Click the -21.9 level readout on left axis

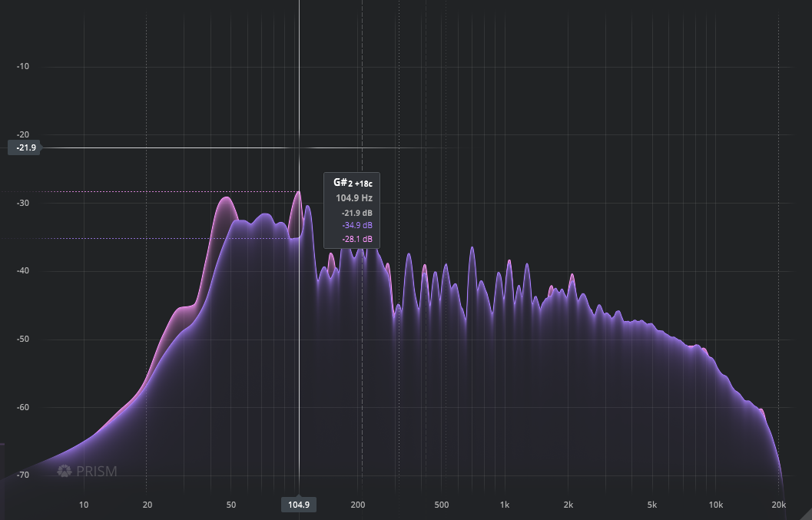25,147
